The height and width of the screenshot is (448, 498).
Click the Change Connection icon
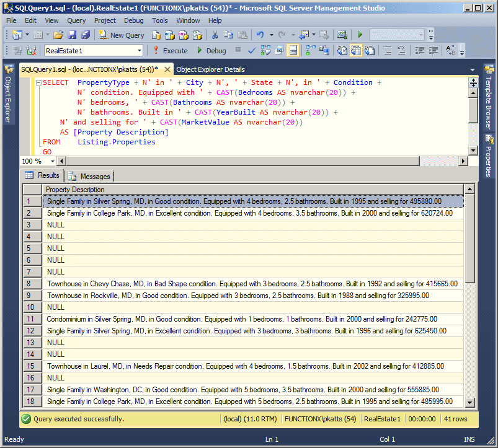click(x=31, y=50)
